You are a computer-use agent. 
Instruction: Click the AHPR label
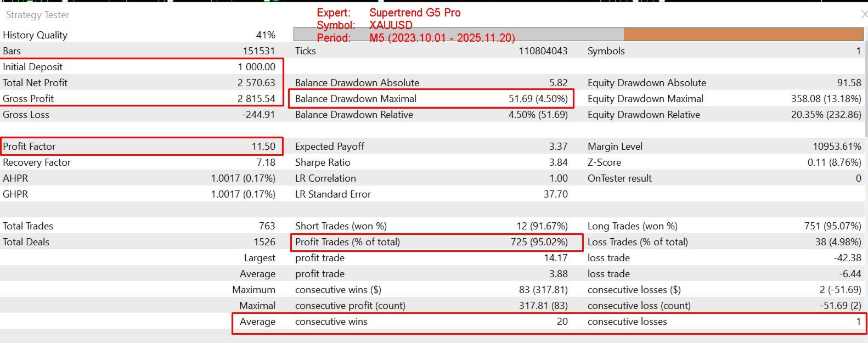(15, 178)
